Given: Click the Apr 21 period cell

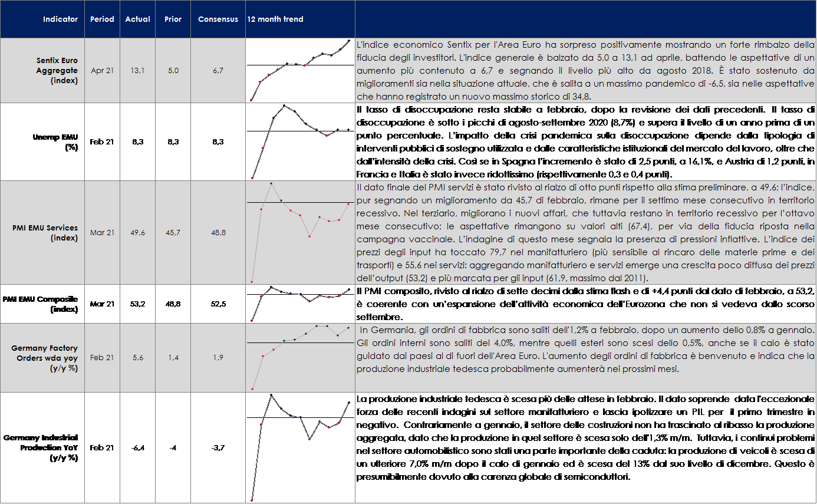Looking at the screenshot, I should pos(102,71).
